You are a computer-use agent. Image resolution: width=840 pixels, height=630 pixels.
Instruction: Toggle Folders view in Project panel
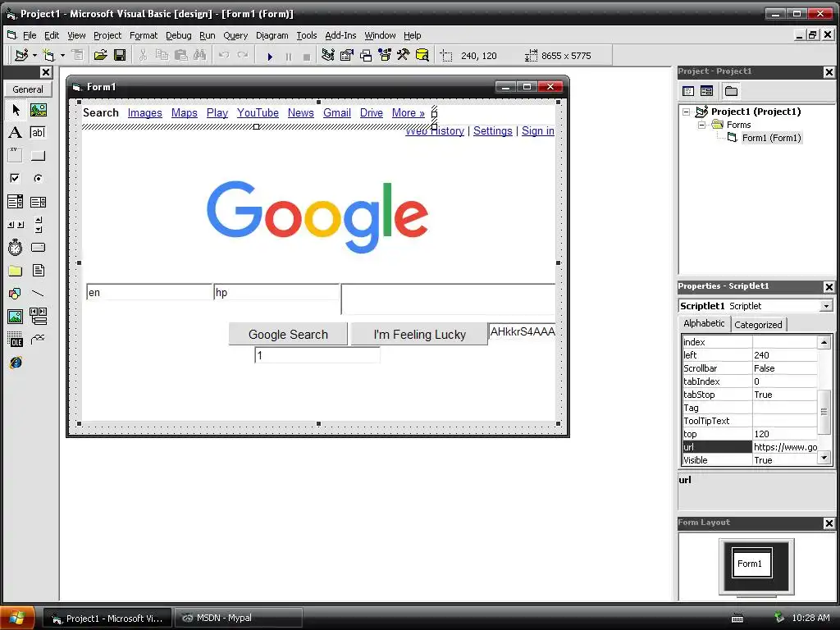[x=731, y=91]
